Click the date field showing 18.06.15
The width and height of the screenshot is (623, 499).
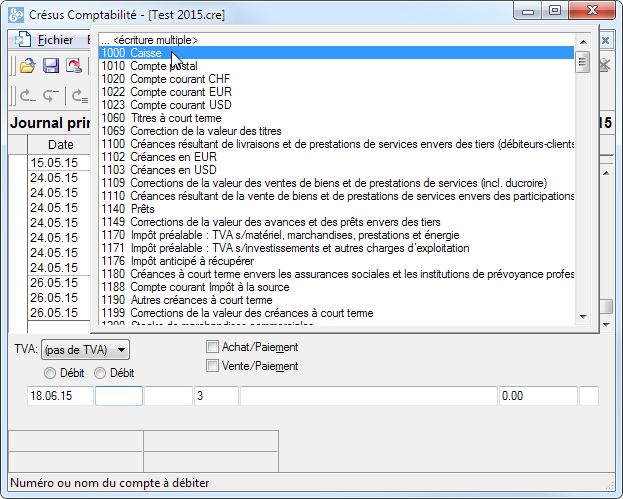[x=60, y=396]
